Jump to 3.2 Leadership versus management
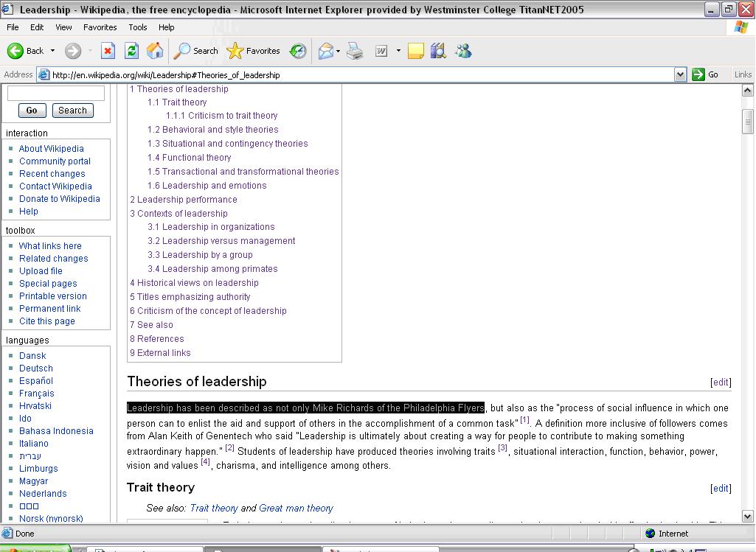The image size is (756, 552). point(221,241)
